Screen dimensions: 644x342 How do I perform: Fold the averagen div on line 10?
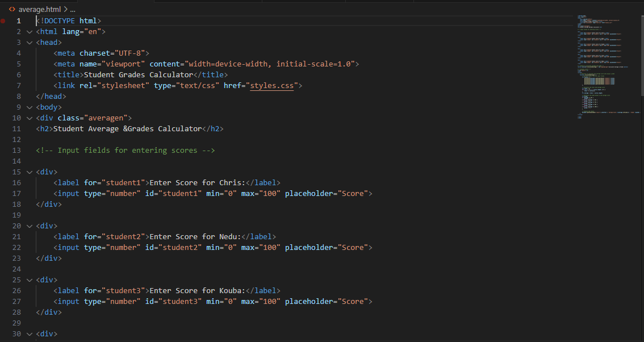point(29,118)
